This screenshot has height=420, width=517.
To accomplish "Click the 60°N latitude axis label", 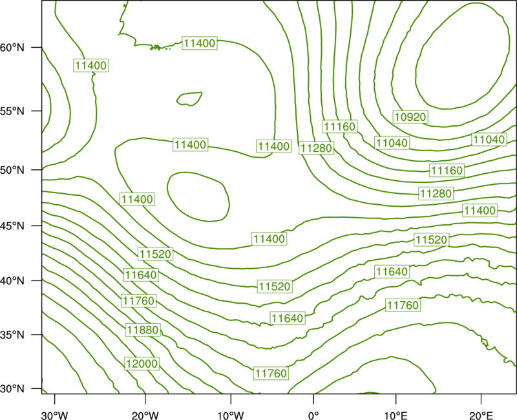I will tap(12, 48).
